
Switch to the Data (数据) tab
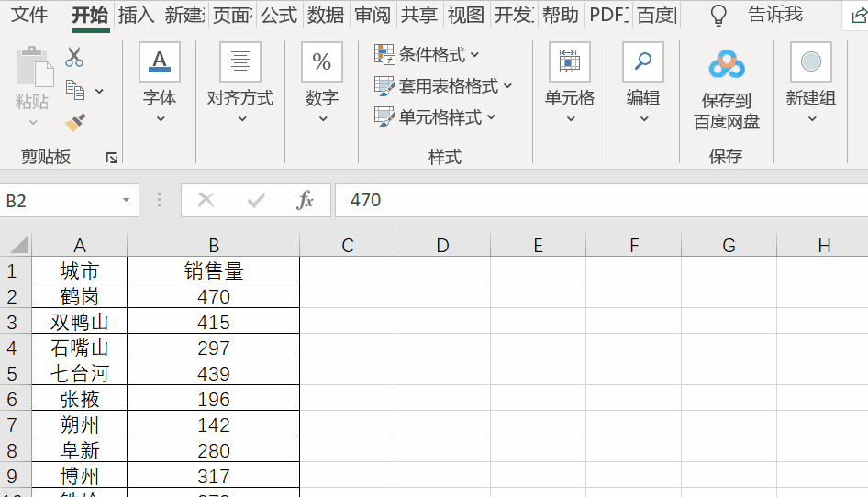tap(326, 15)
